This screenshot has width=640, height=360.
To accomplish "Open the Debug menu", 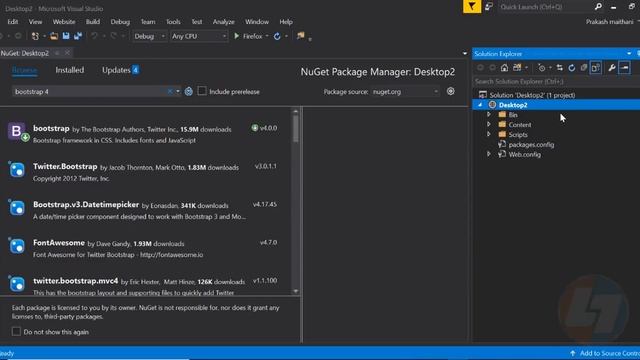I will pos(120,22).
